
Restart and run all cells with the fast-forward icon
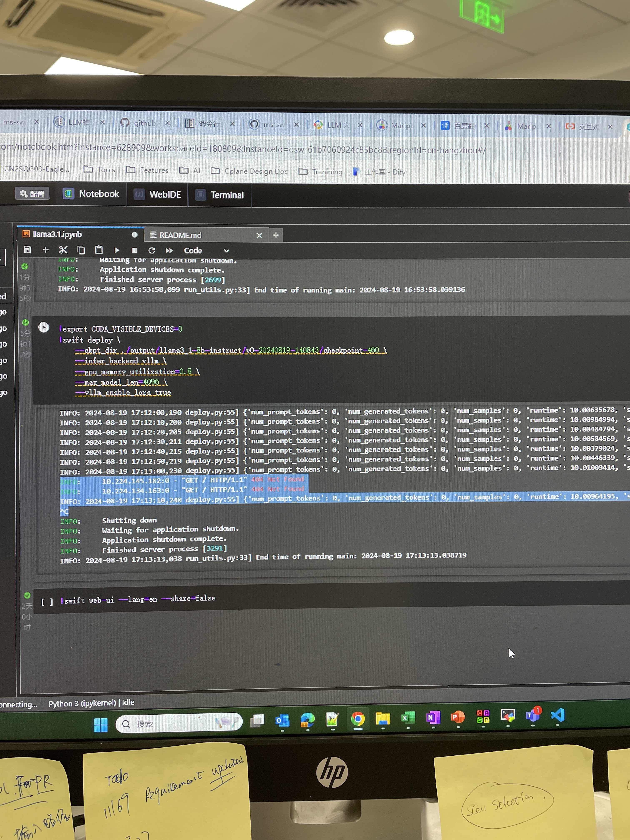169,251
